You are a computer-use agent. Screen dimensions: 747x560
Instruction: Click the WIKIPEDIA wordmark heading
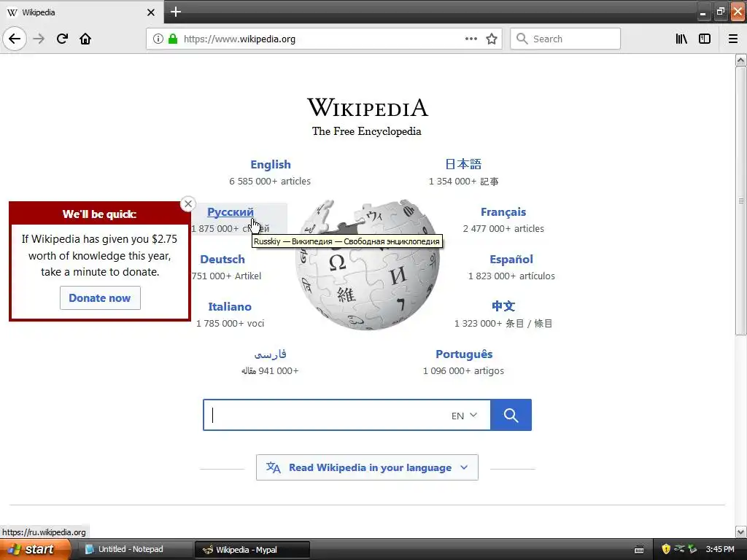coord(368,108)
